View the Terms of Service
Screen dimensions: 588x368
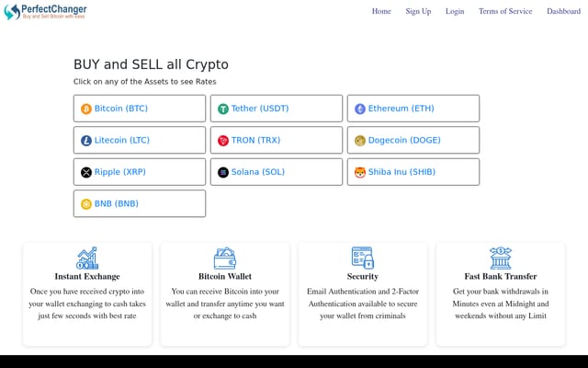(505, 11)
